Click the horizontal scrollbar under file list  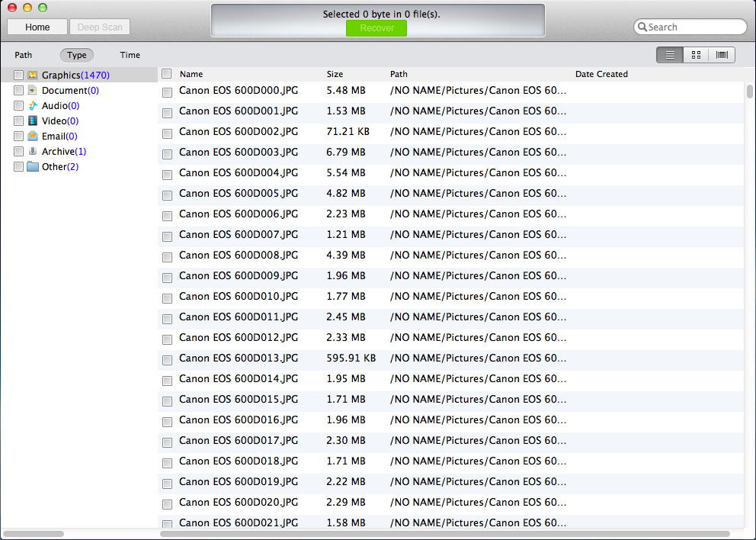(444, 534)
